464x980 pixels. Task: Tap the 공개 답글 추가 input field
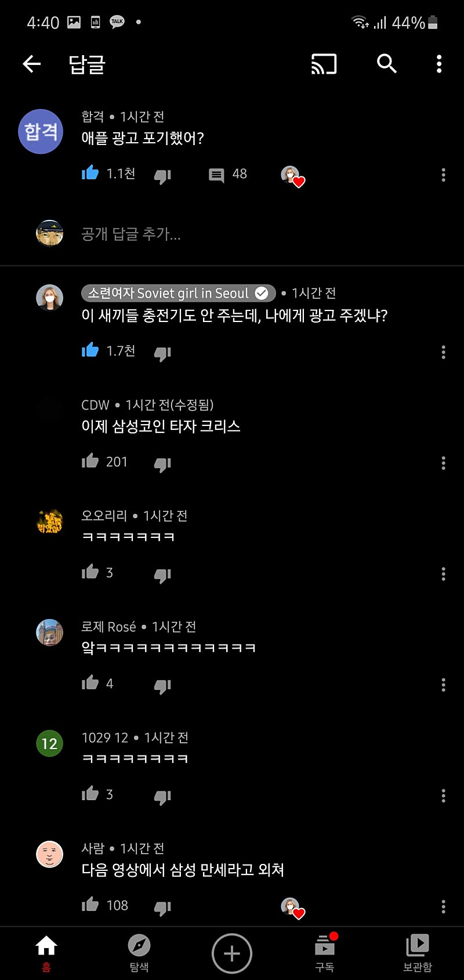232,234
